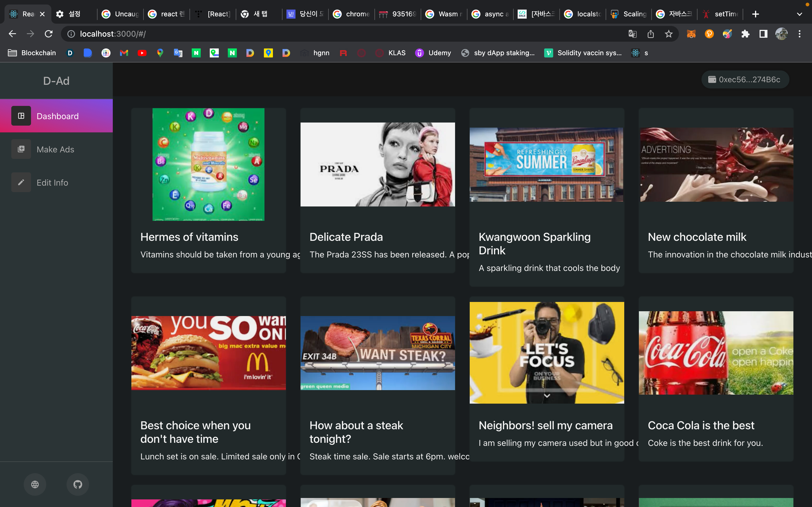This screenshot has width=812, height=507.
Task: Click the Make Ads plus icon
Action: coord(21,149)
